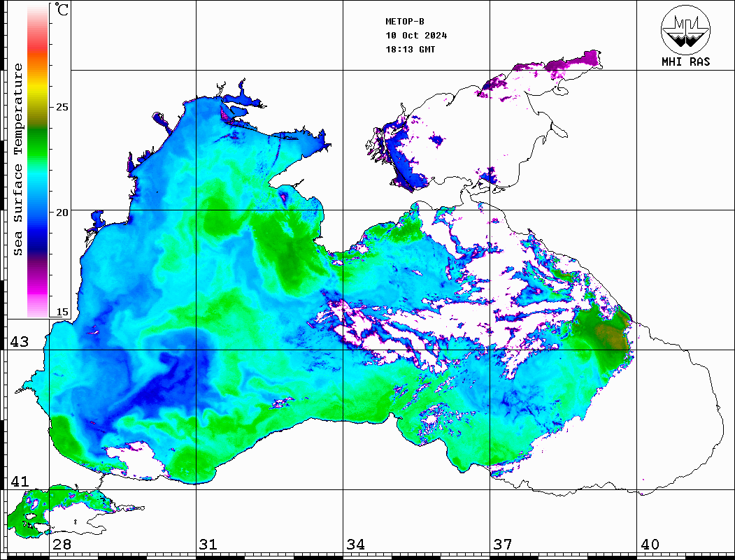Click the MHI RAS circular logo emblem
735x560 pixels.
[x=685, y=29]
